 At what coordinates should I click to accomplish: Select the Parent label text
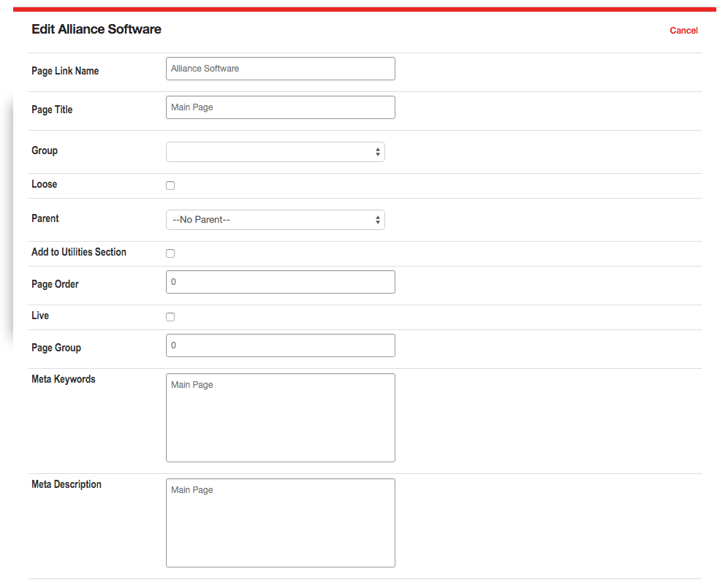(45, 218)
